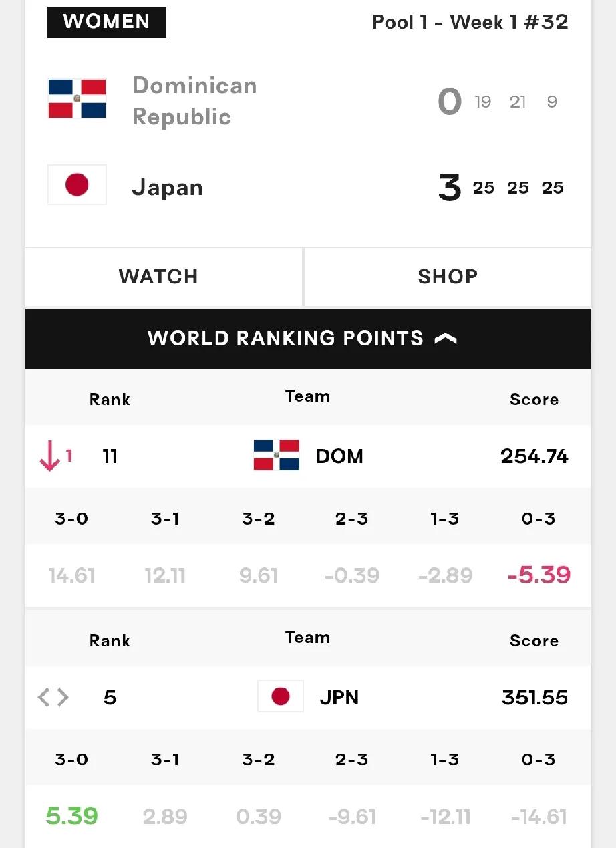Click Japan's sets won score 3
Screen dimensions: 616x848
click(450, 188)
